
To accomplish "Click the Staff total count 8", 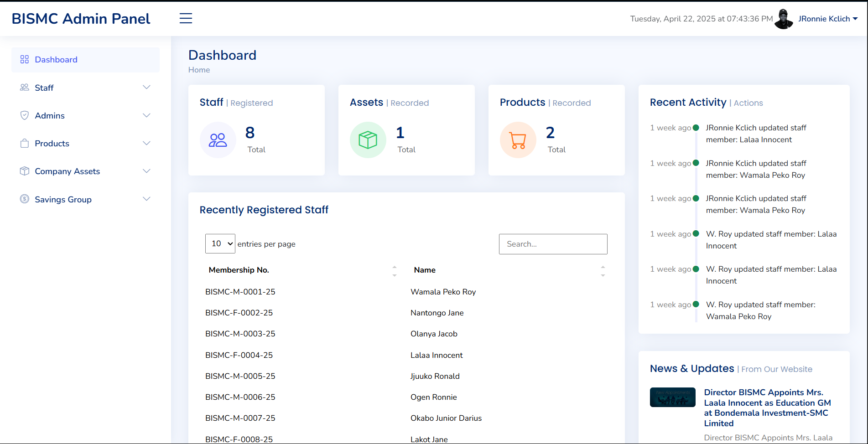I will pyautogui.click(x=250, y=133).
